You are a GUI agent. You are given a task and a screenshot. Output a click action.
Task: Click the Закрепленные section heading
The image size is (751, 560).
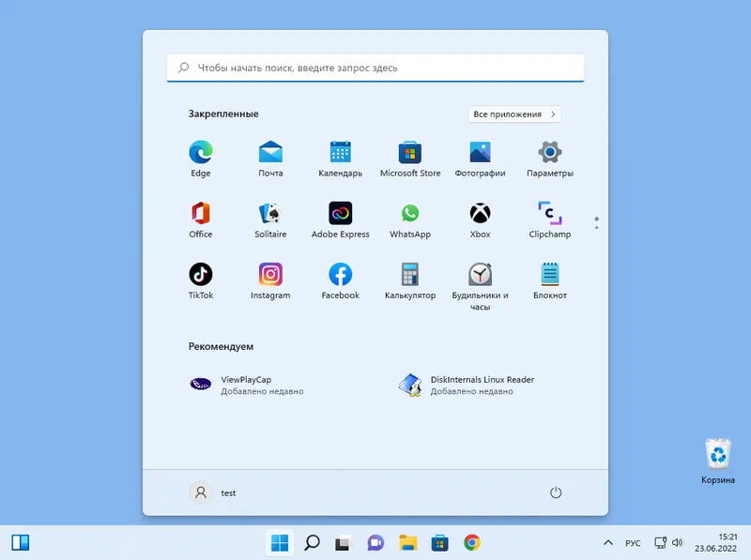pyautogui.click(x=223, y=114)
